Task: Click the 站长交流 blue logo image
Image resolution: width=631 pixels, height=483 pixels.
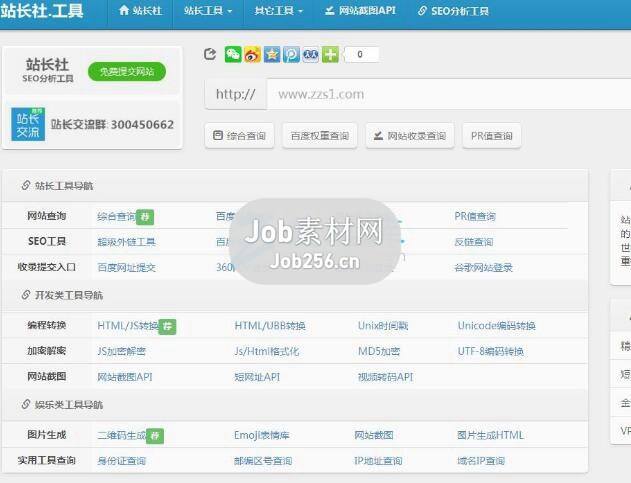Action: (28, 124)
